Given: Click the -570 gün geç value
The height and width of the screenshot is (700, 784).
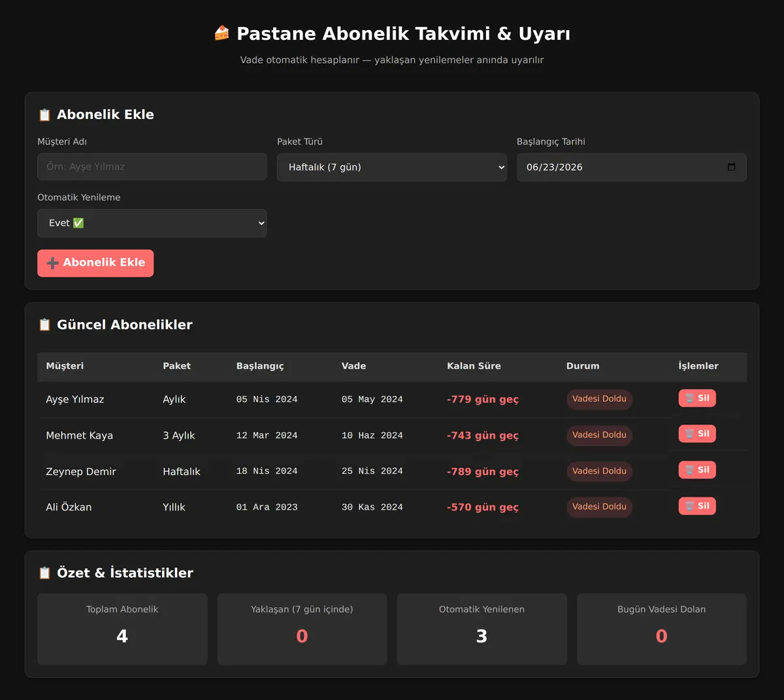Looking at the screenshot, I should [x=483, y=507].
